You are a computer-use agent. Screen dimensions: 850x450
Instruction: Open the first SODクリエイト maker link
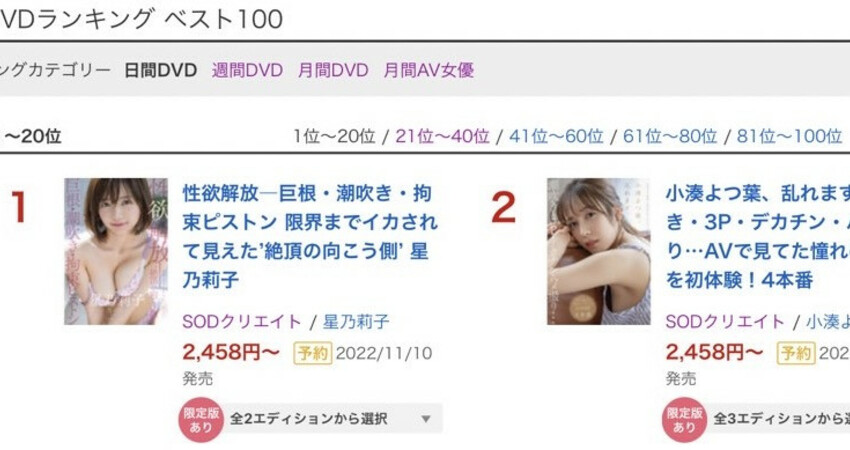click(242, 322)
